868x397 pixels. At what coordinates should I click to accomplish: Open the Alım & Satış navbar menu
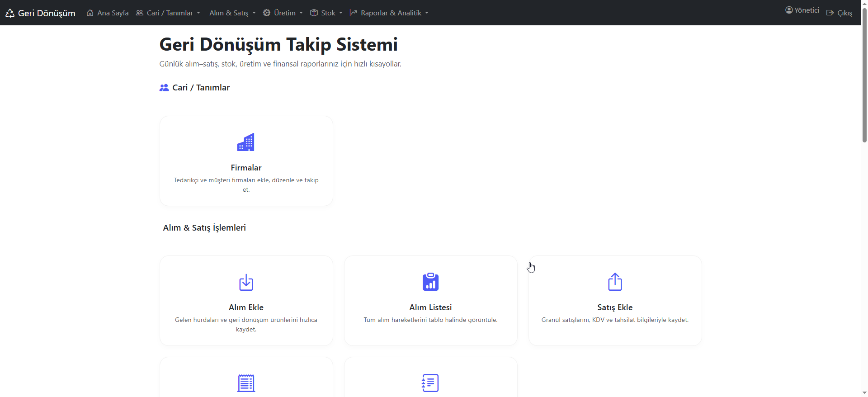click(x=232, y=13)
